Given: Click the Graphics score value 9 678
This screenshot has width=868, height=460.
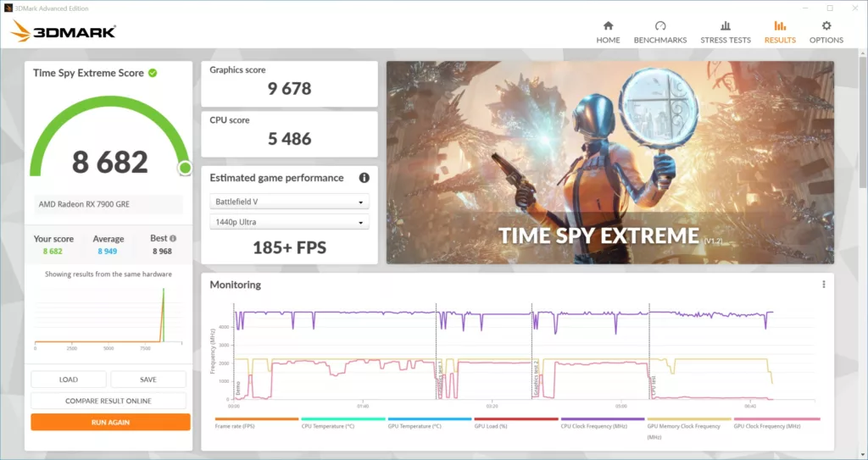Looking at the screenshot, I should click(x=290, y=89).
